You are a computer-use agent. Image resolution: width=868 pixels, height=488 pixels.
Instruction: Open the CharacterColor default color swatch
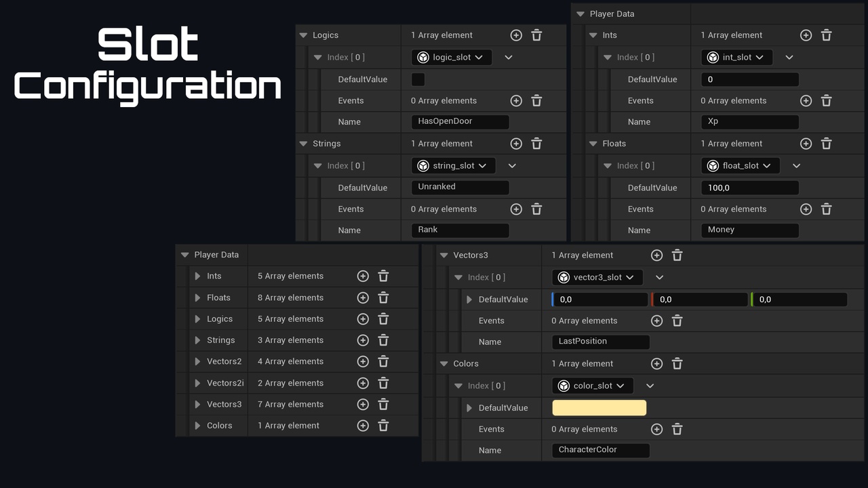(599, 407)
